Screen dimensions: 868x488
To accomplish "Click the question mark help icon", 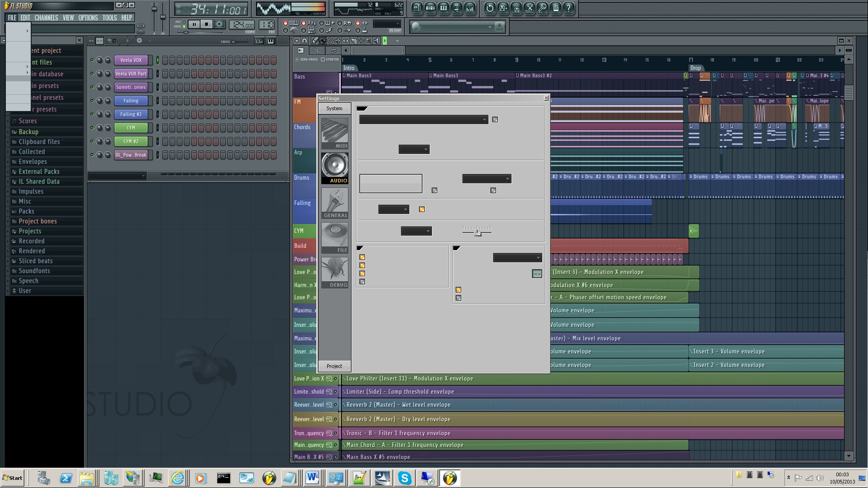I will click(568, 8).
